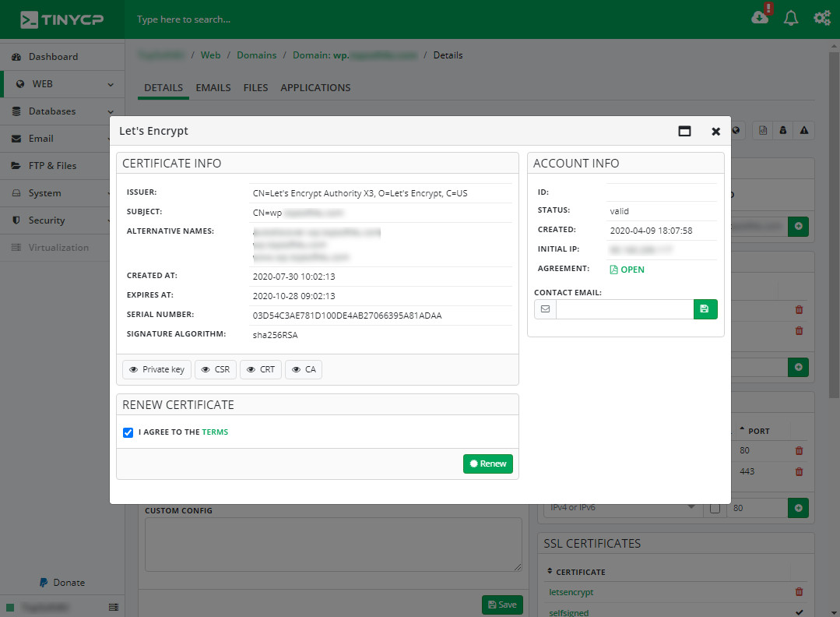The height and width of the screenshot is (617, 840).
Task: Click the port number input showing 80
Action: tap(757, 508)
